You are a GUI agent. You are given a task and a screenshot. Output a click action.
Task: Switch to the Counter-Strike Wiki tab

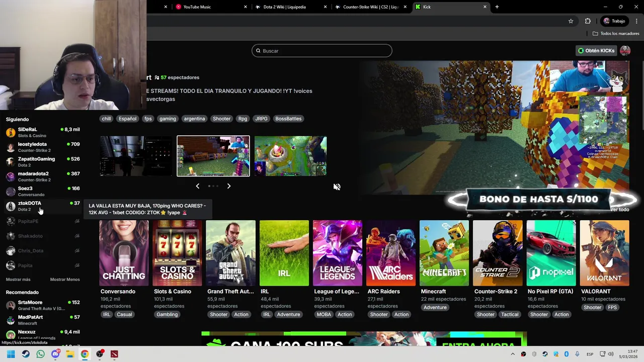coord(370,7)
